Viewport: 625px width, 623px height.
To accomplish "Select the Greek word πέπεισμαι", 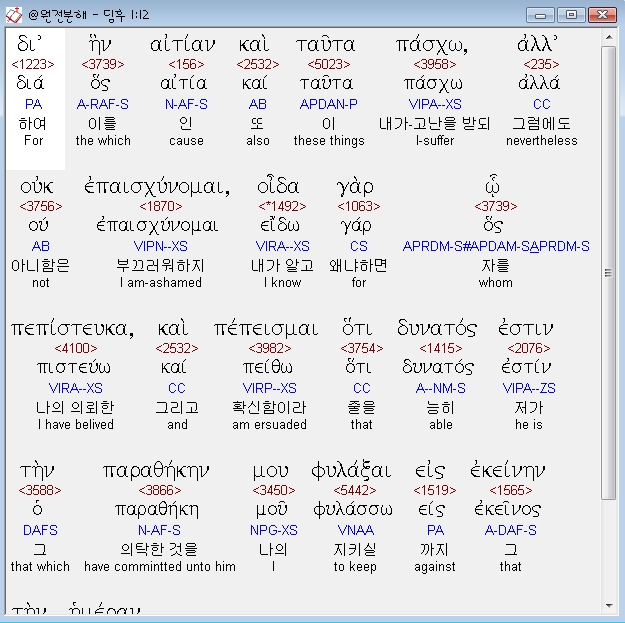I will 266,329.
